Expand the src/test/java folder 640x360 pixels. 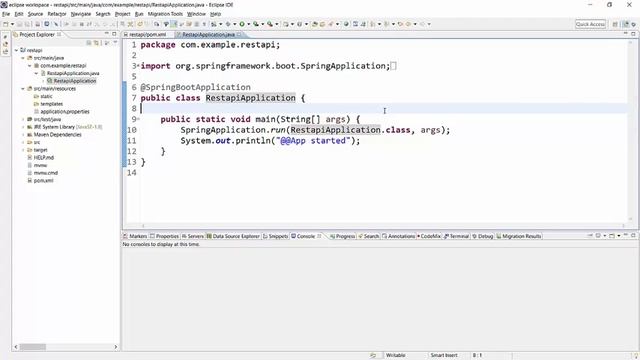pos(23,119)
